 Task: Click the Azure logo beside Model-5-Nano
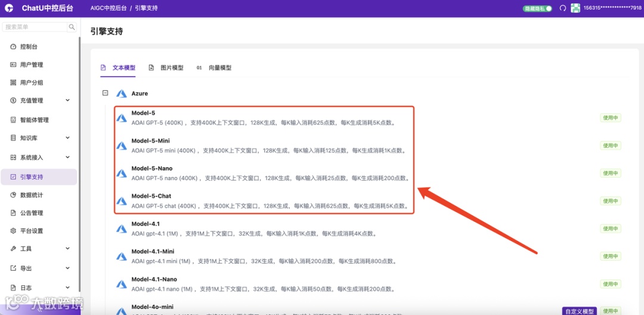[x=121, y=174]
